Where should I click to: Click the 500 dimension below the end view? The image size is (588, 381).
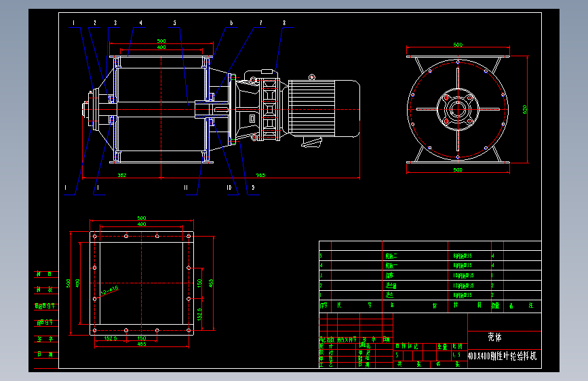tap(458, 169)
